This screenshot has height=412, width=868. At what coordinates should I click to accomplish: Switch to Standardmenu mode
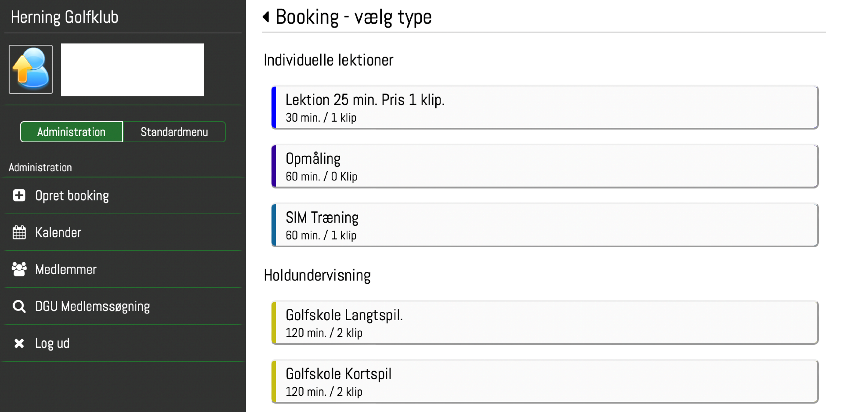pyautogui.click(x=174, y=132)
